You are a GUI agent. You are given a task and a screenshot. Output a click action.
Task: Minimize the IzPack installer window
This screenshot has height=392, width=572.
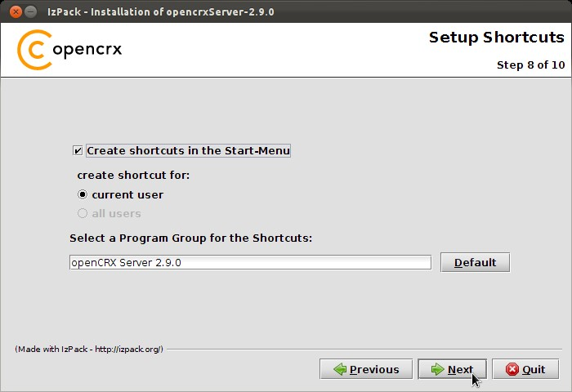[31, 11]
